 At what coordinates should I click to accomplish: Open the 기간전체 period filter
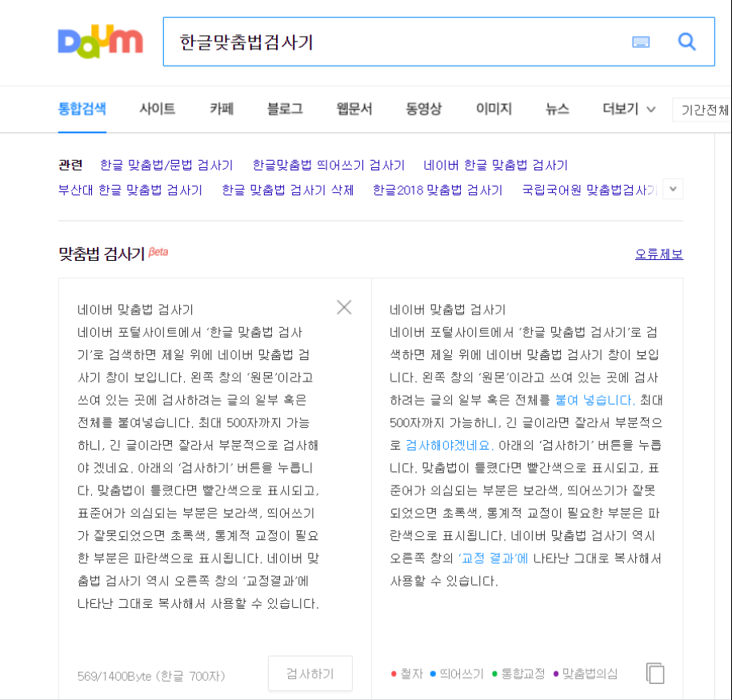click(702, 110)
